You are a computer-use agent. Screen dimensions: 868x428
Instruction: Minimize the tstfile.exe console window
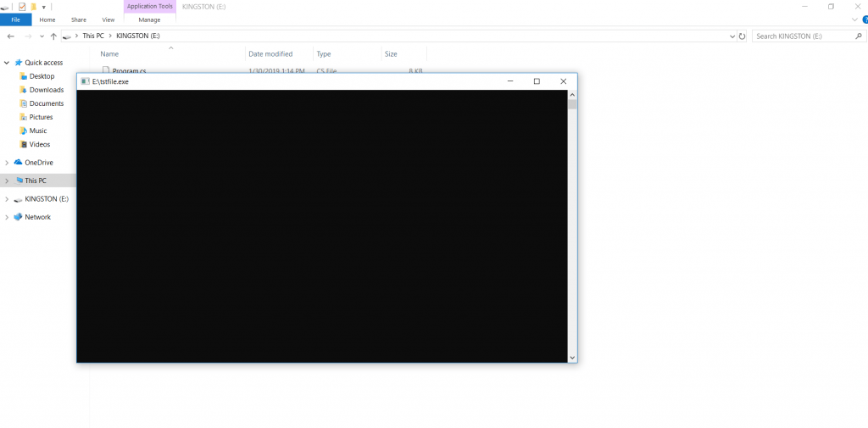510,81
